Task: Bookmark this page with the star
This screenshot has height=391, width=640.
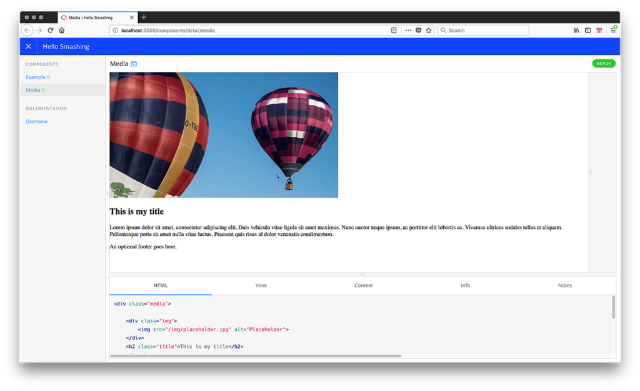Action: (429, 30)
